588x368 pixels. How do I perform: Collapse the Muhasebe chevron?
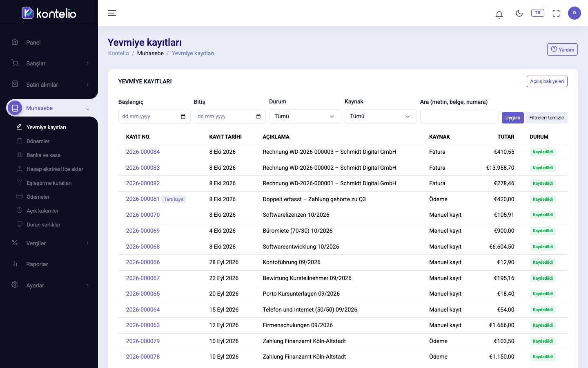pos(87,109)
